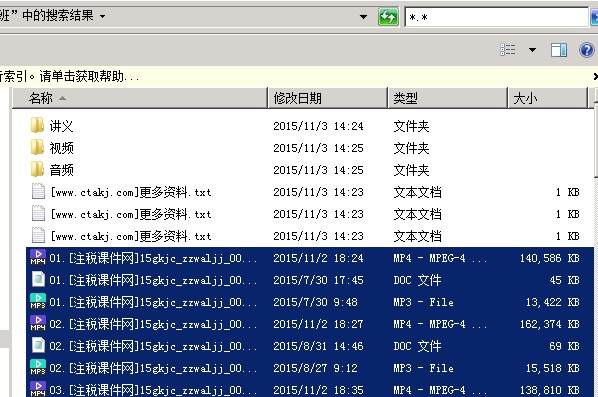
Task: Expand the search results breadcrumb dropdown arrow
Action: (102, 16)
